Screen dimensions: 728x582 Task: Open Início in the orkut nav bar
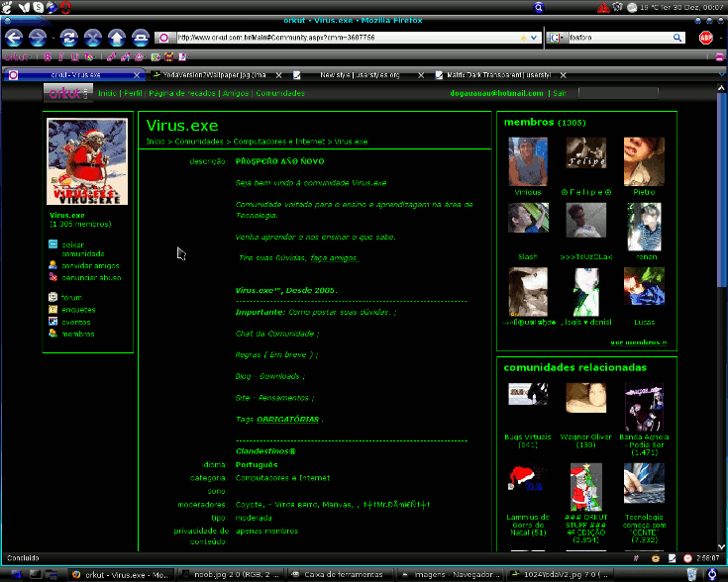(107, 93)
